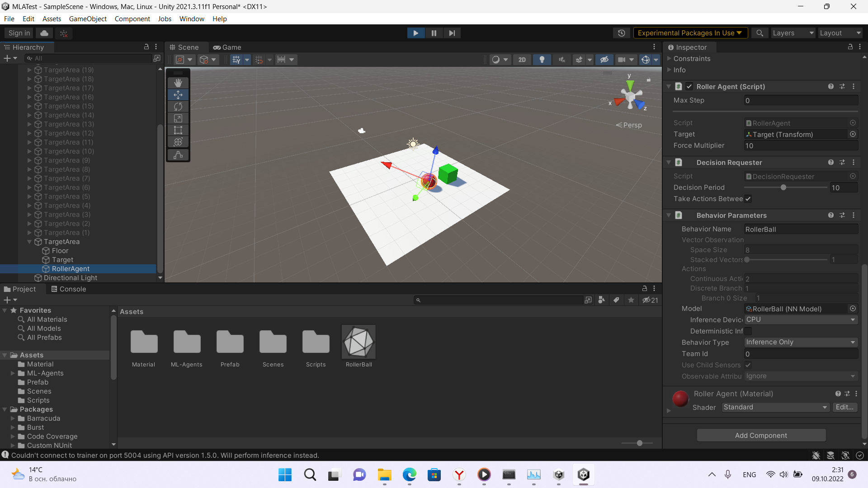868x488 pixels.
Task: Open the Shader dropdown
Action: click(776, 407)
